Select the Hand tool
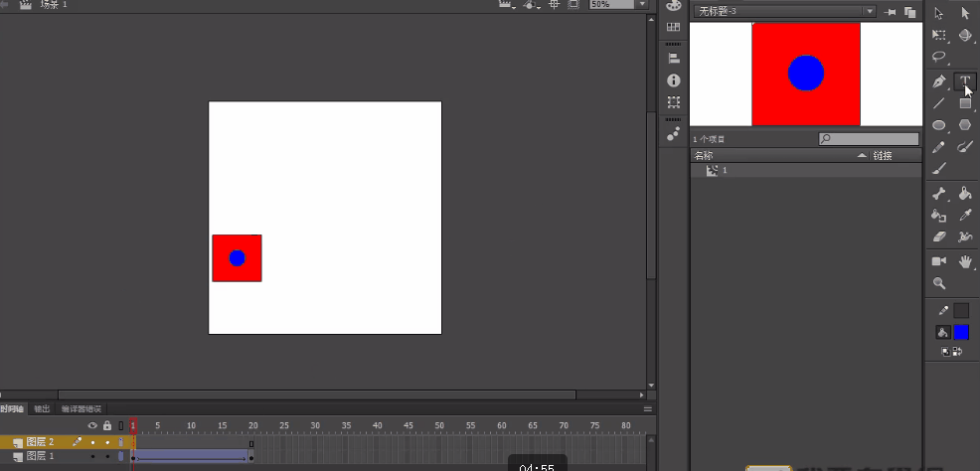 (x=965, y=261)
